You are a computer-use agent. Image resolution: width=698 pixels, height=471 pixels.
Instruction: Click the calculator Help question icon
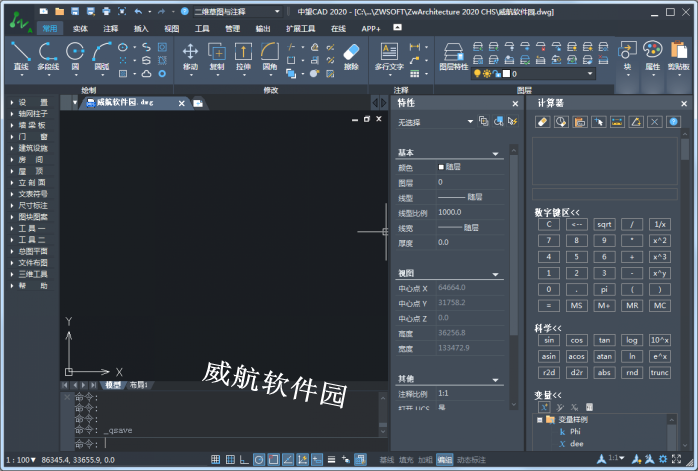(x=674, y=122)
